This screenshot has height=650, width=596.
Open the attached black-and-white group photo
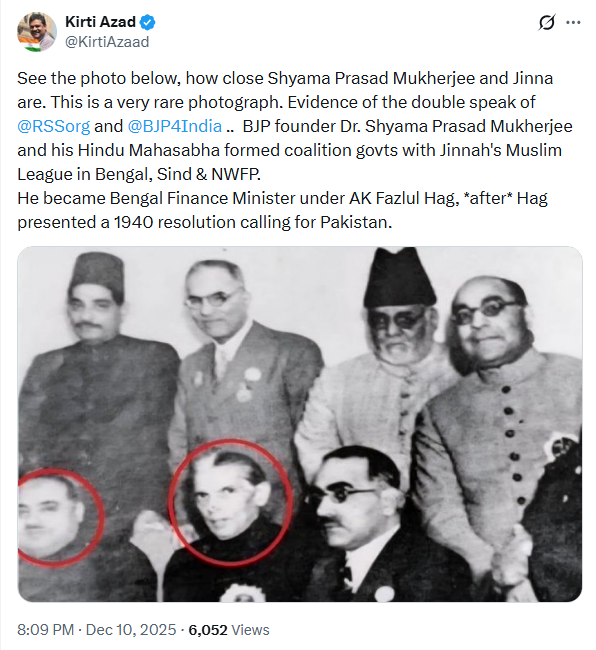pyautogui.click(x=300, y=424)
